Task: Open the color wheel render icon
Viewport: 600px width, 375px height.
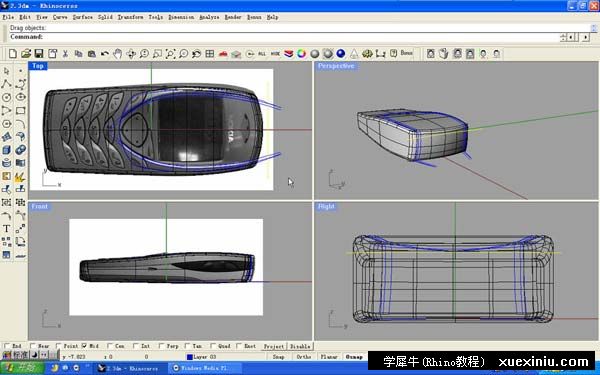Action: coord(302,54)
